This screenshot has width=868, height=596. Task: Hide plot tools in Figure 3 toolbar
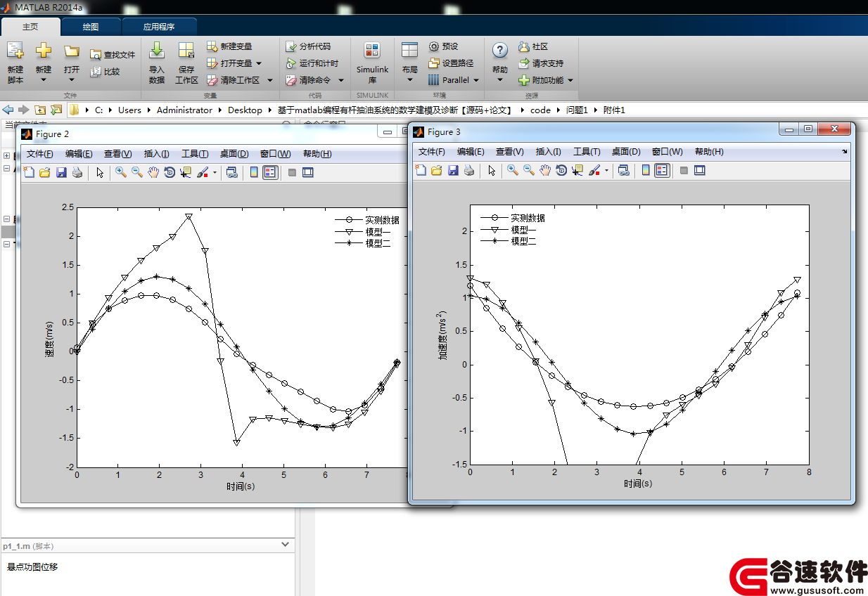(x=684, y=170)
